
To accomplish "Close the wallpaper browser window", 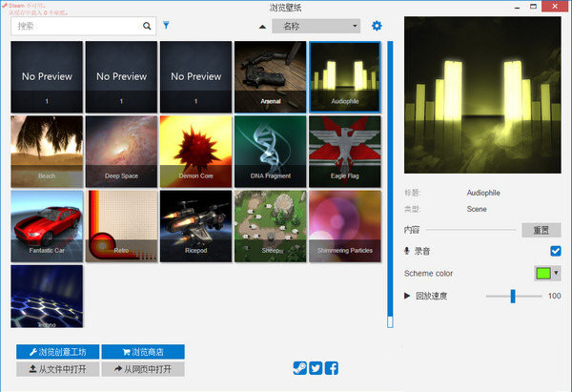I will click(555, 7).
